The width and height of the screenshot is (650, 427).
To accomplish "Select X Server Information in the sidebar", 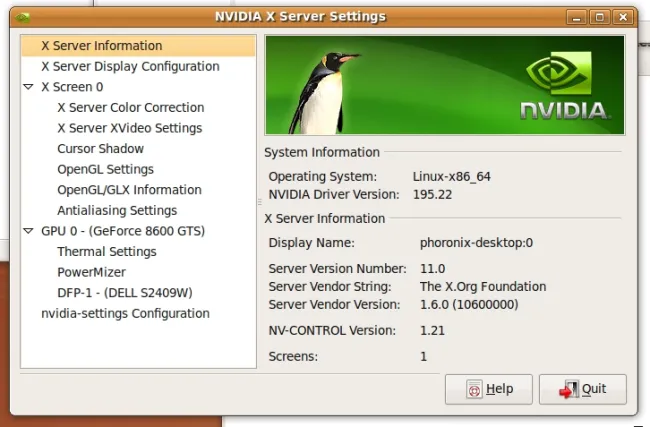I will pyautogui.click(x=138, y=46).
